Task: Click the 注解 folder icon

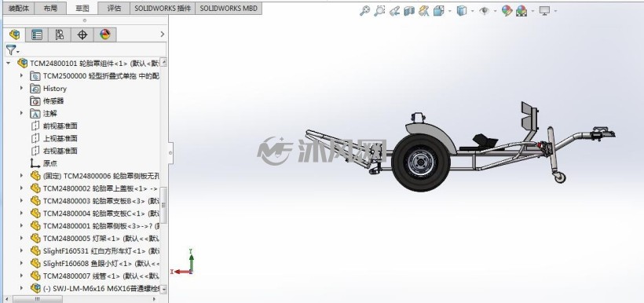Action: pyautogui.click(x=35, y=113)
